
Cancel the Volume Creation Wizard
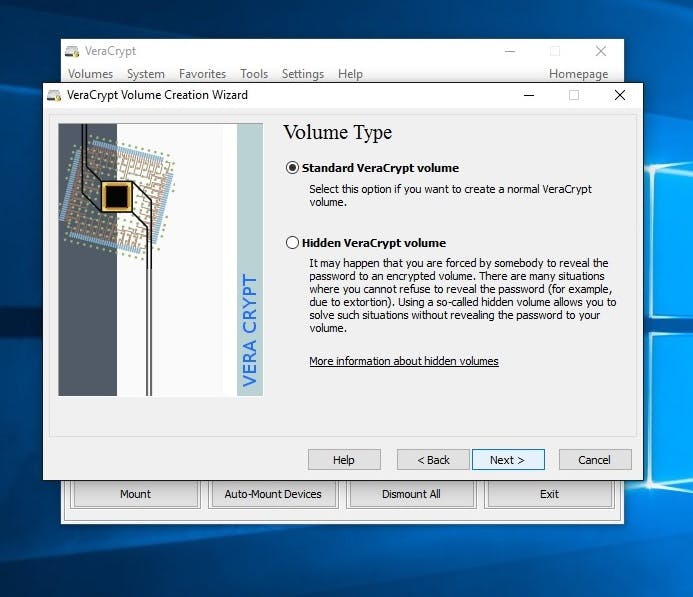[x=595, y=460]
